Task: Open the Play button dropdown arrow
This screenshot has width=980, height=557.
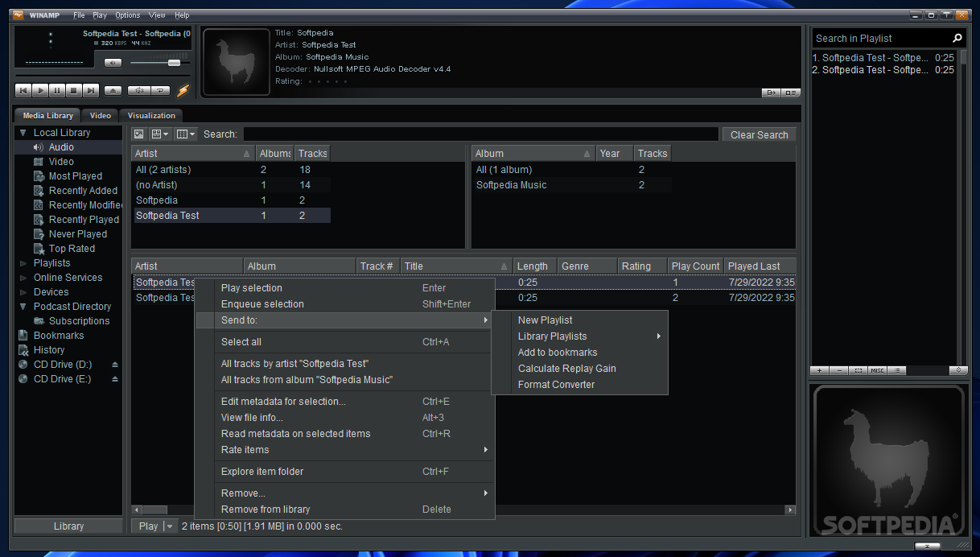Action: [169, 526]
